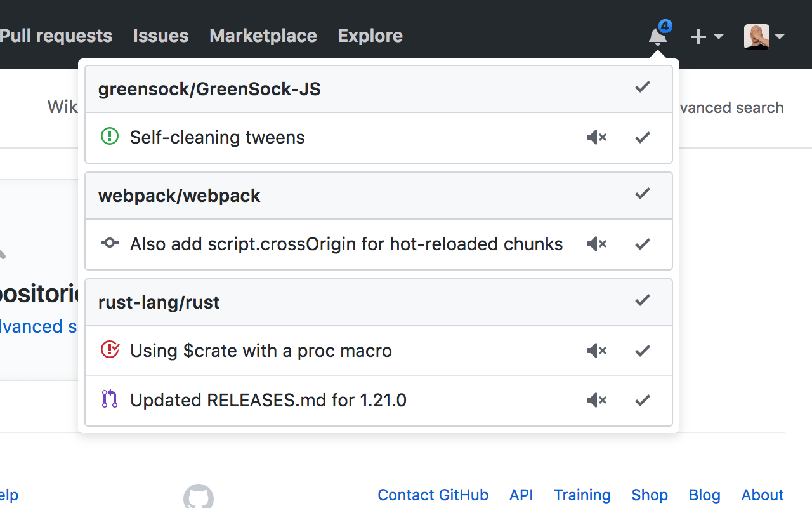
Task: Click the Contact GitHub footer link
Action: pos(433,495)
